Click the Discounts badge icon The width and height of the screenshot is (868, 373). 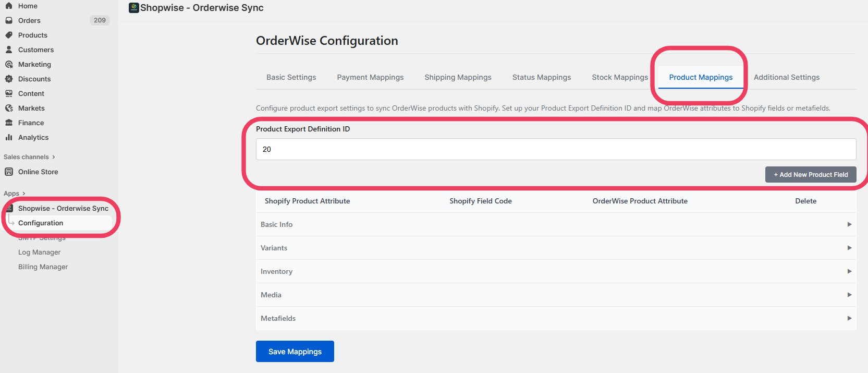[9, 79]
